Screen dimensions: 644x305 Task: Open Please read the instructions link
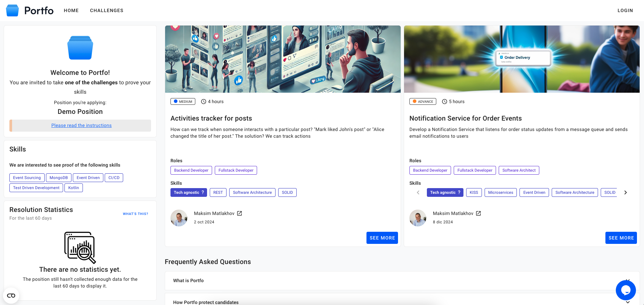[82, 125]
